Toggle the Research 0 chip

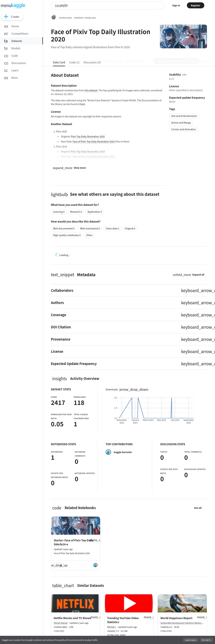[x=76, y=212]
